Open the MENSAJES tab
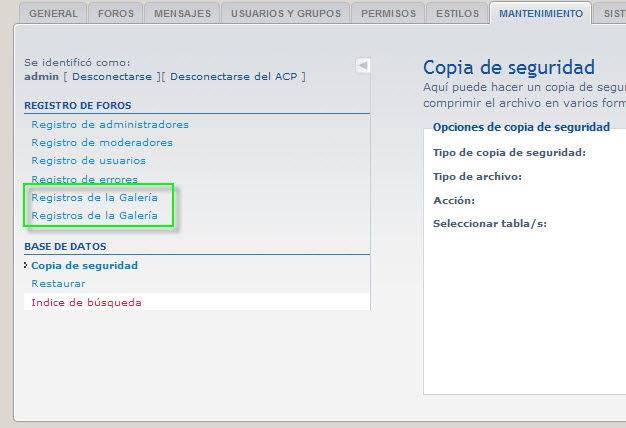 (182, 13)
